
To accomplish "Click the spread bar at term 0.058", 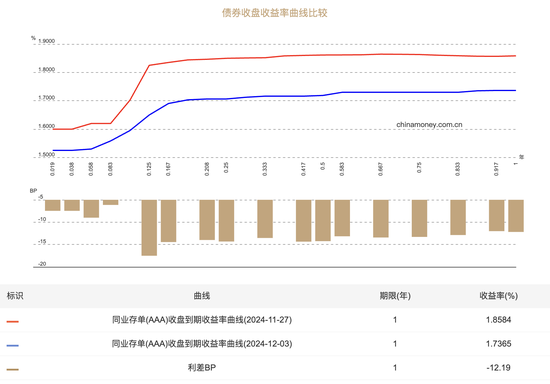I will tap(91, 209).
